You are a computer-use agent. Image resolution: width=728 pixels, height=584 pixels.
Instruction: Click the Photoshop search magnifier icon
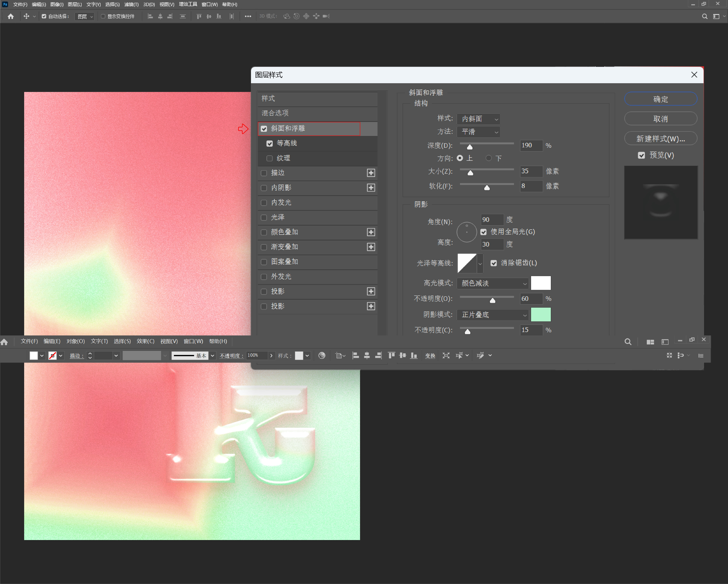coord(705,16)
